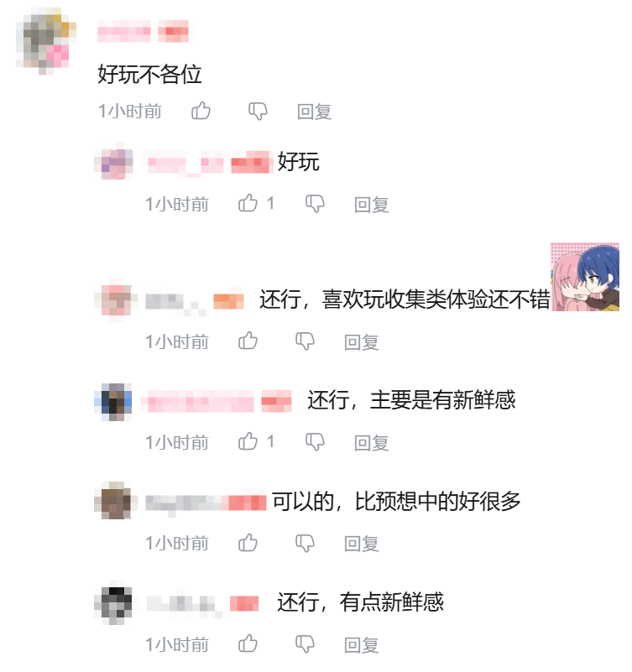
Task: Open the anime sticker image in comment
Action: pyautogui.click(x=585, y=277)
